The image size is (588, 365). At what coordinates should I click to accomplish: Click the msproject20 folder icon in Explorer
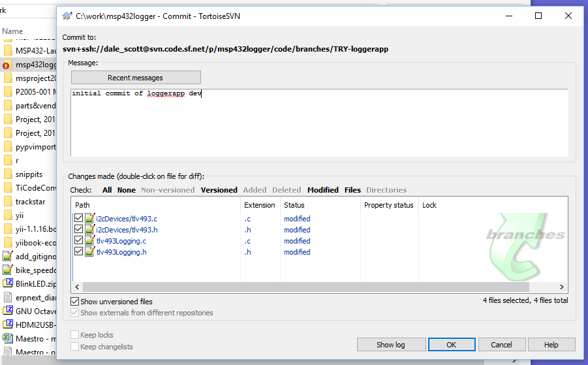click(8, 78)
